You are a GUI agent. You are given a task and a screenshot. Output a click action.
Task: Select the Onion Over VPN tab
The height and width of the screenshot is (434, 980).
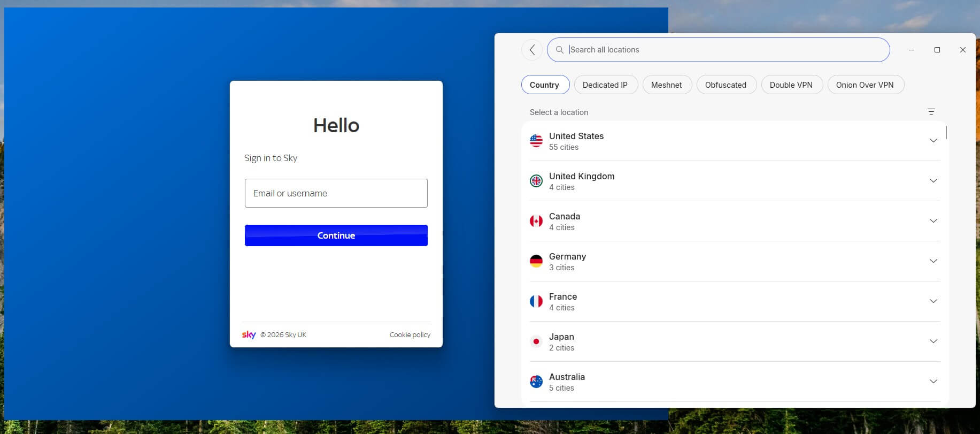(866, 85)
